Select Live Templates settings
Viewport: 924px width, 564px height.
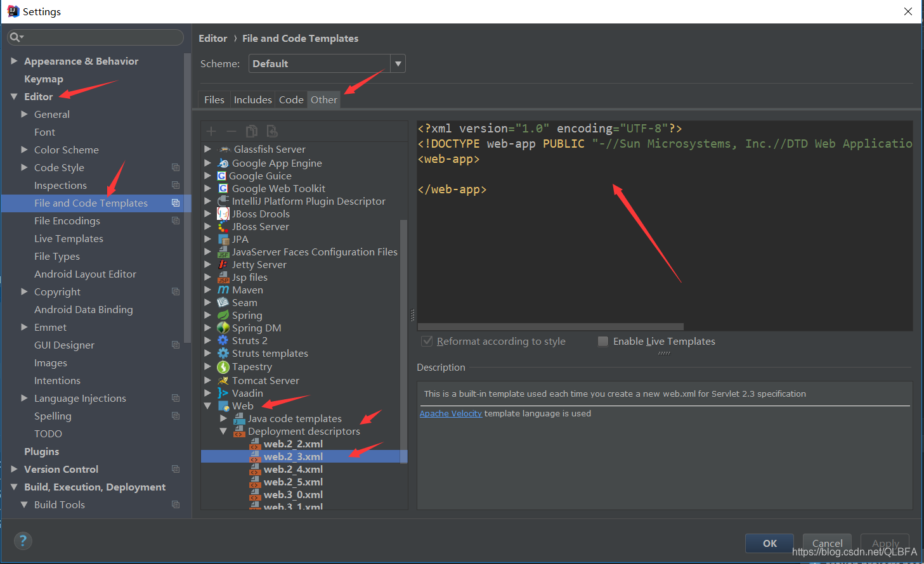68,238
